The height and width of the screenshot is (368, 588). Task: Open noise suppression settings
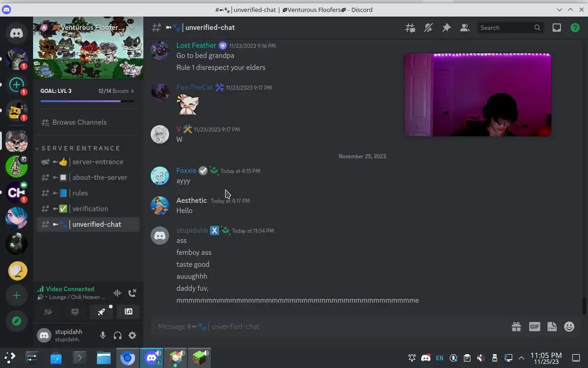(x=118, y=293)
